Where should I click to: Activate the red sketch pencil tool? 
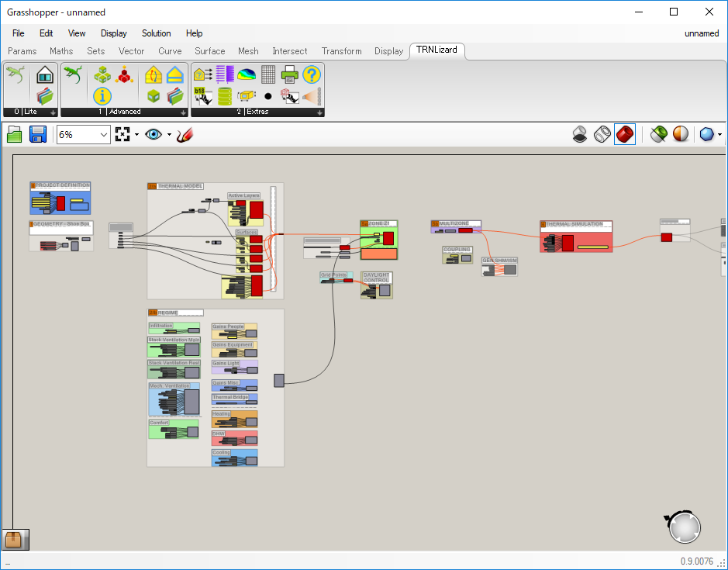pos(185,135)
